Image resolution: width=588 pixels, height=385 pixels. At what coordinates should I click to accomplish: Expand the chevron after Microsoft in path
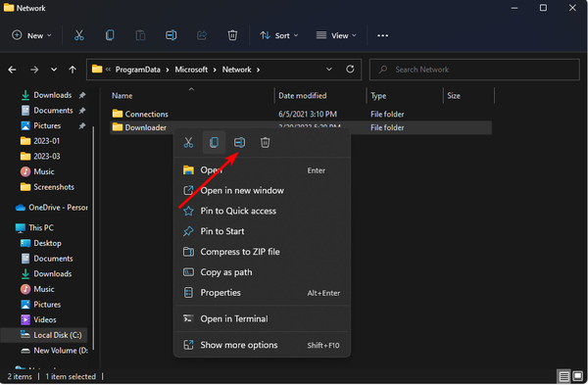click(x=215, y=70)
